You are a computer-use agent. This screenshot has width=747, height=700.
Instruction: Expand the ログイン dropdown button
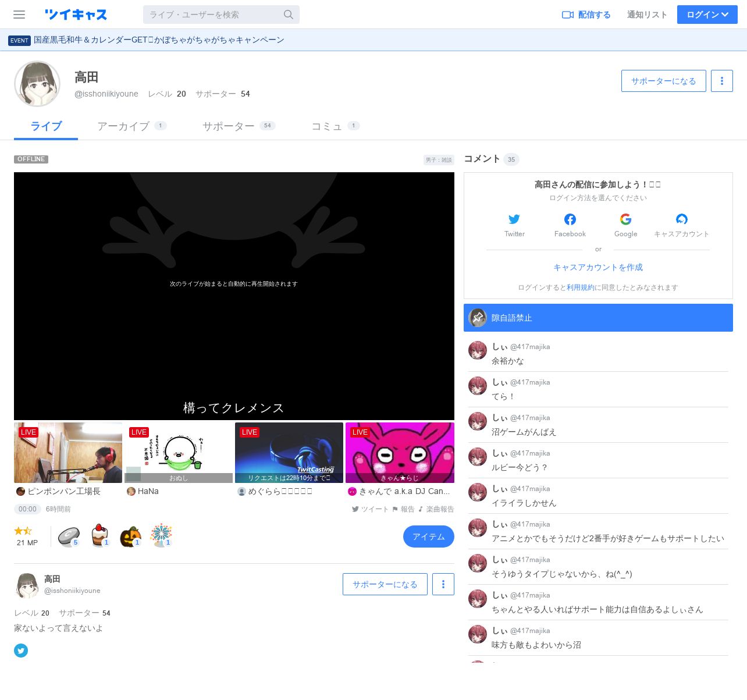(x=707, y=15)
